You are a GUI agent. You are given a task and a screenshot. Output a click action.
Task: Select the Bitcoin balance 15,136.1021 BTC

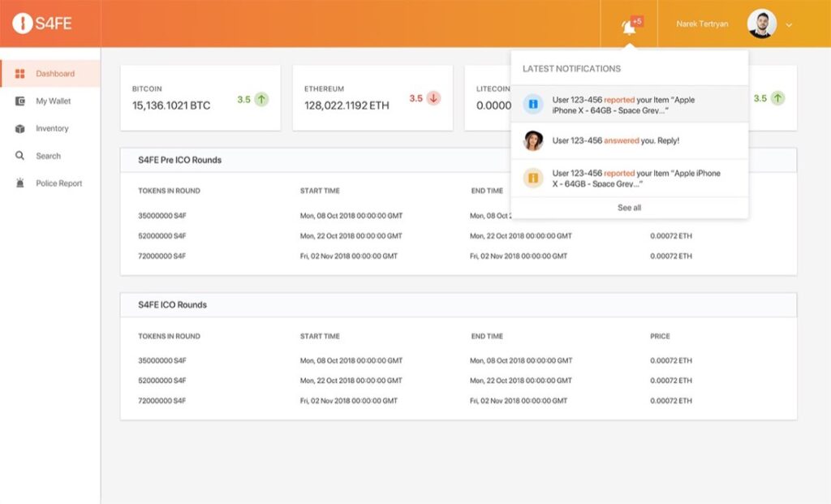coord(171,106)
